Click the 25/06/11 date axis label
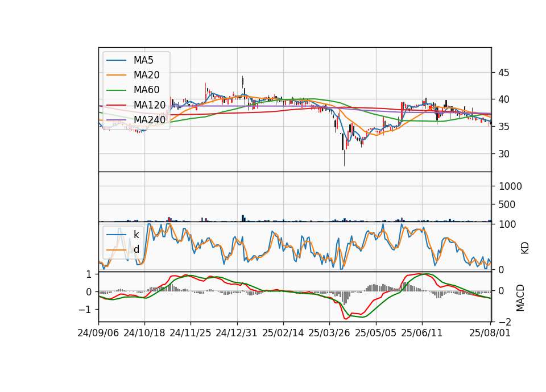The image size is (546, 392). (x=421, y=333)
